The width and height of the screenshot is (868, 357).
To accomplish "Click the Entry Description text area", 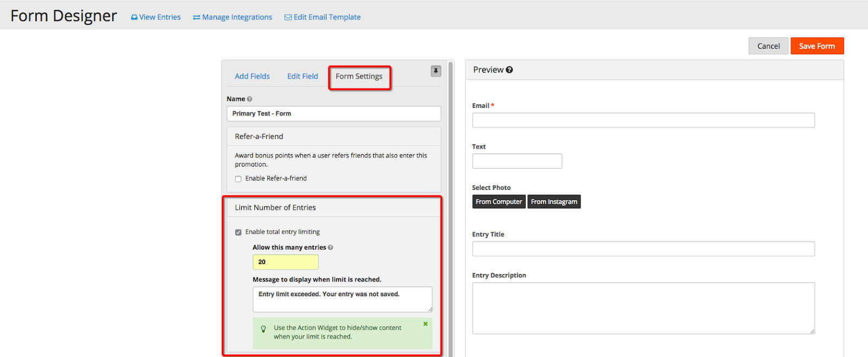I will (643, 308).
